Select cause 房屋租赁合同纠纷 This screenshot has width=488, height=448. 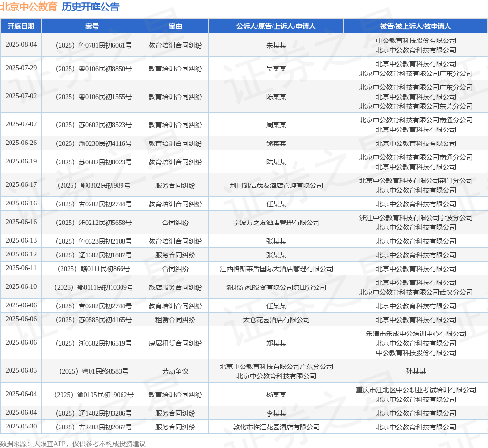click(x=175, y=343)
